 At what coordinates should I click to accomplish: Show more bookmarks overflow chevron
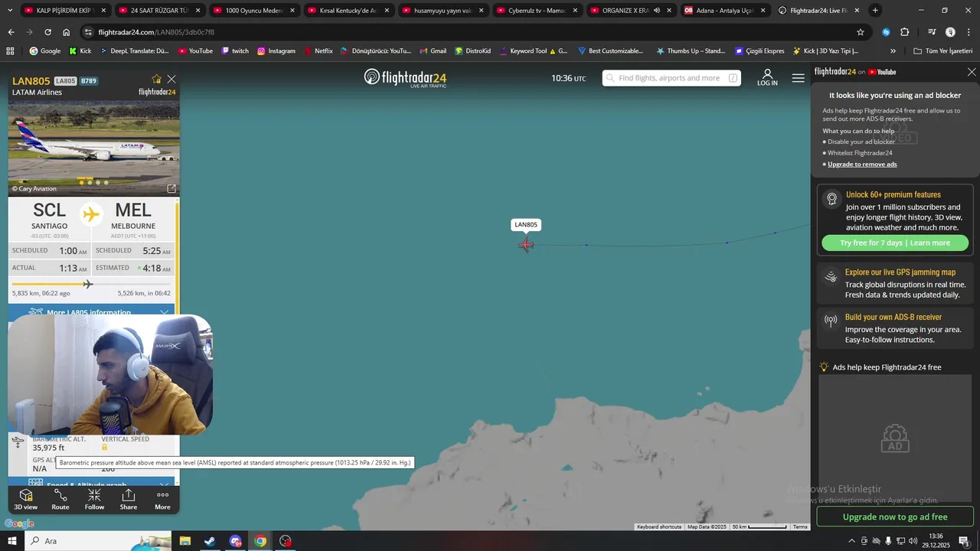click(893, 51)
